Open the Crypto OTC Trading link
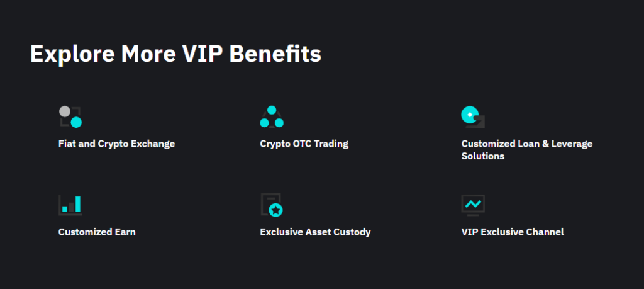Image resolution: width=644 pixels, height=289 pixels. pyautogui.click(x=304, y=144)
